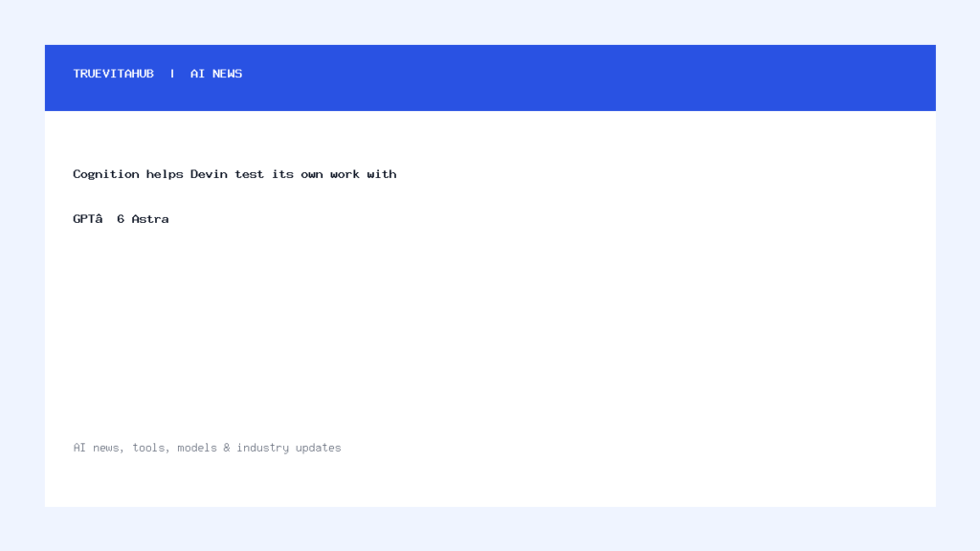
Task: Click the letters AI in the header label
Action: [197, 74]
